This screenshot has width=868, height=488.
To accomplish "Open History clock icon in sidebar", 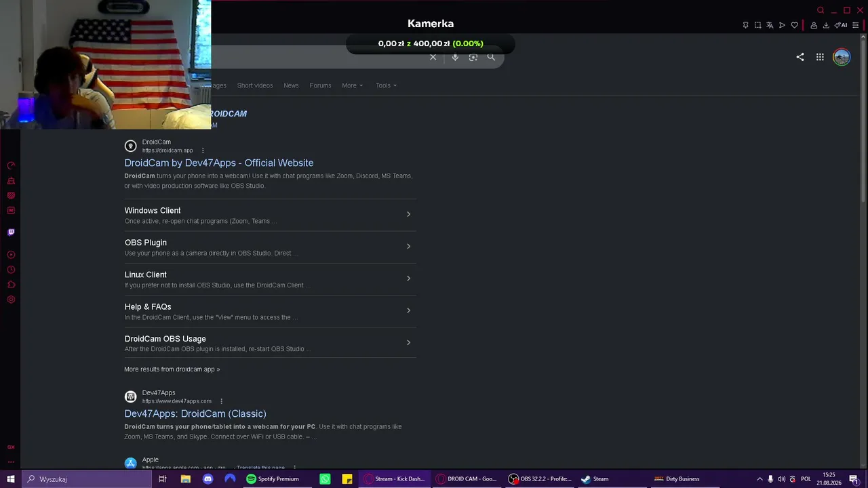I will [11, 270].
